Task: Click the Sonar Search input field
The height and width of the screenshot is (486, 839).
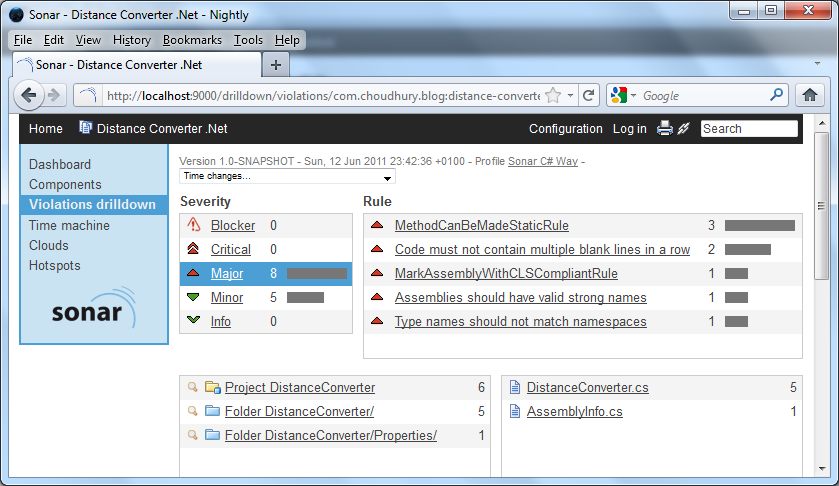Action: click(x=749, y=128)
